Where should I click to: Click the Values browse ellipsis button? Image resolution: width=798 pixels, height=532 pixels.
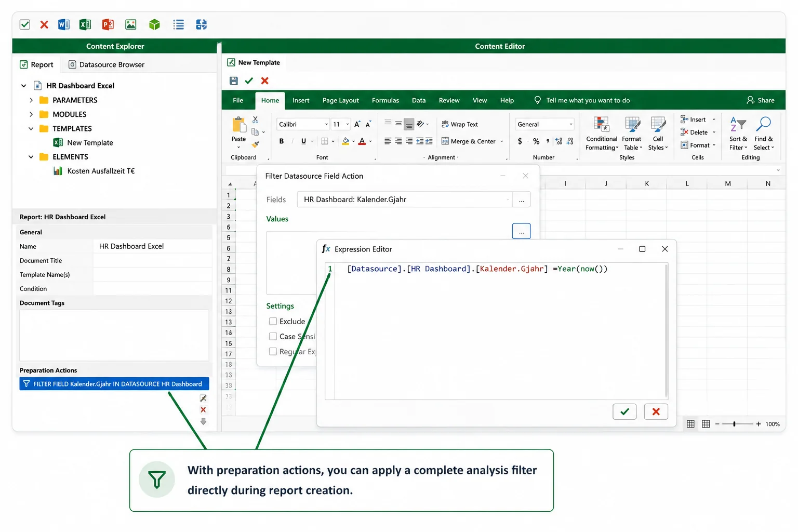click(x=521, y=231)
